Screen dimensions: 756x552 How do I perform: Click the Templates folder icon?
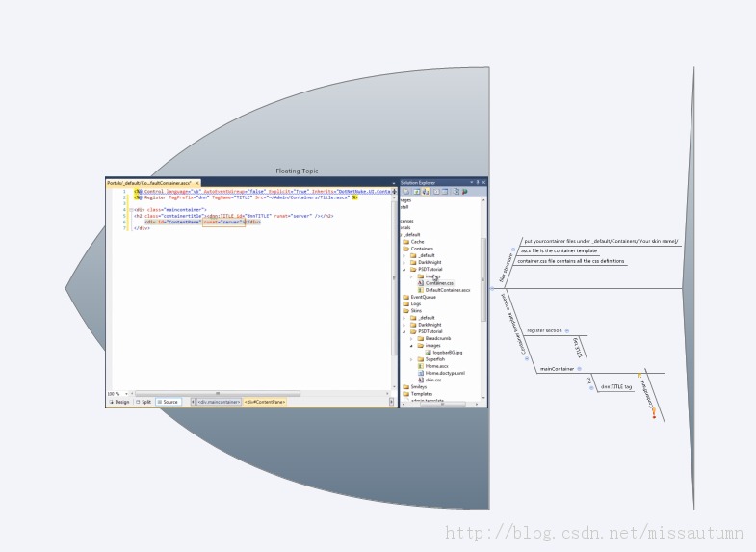406,394
